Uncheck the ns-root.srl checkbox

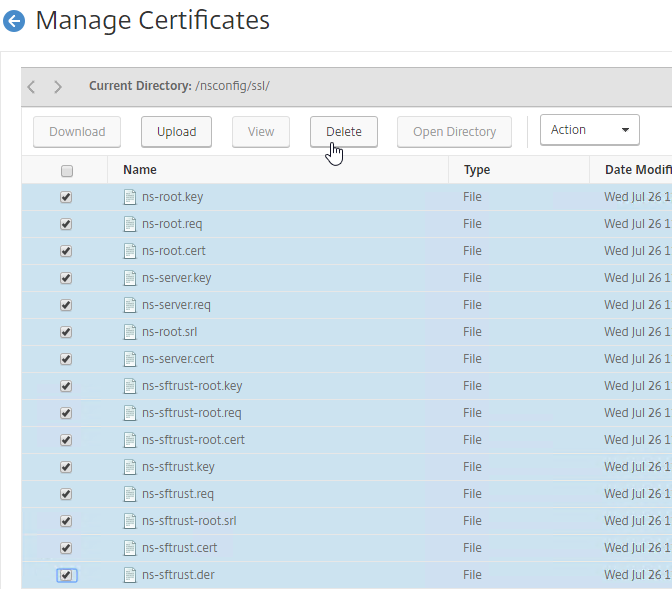[66, 332]
